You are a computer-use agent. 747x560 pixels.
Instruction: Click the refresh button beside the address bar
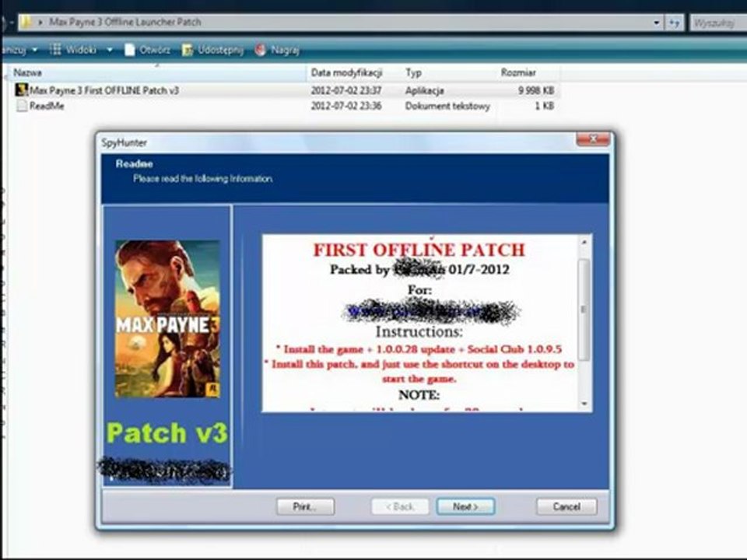tap(674, 23)
